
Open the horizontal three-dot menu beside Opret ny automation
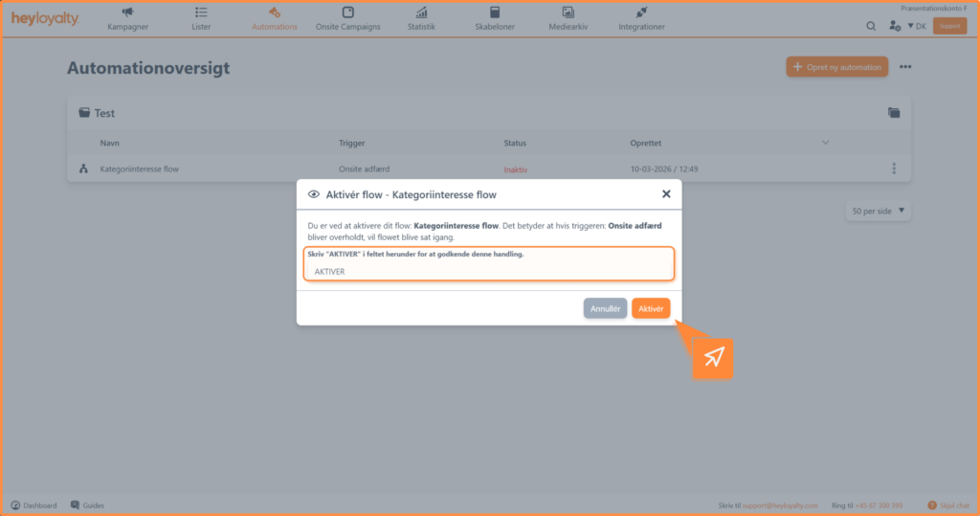905,67
